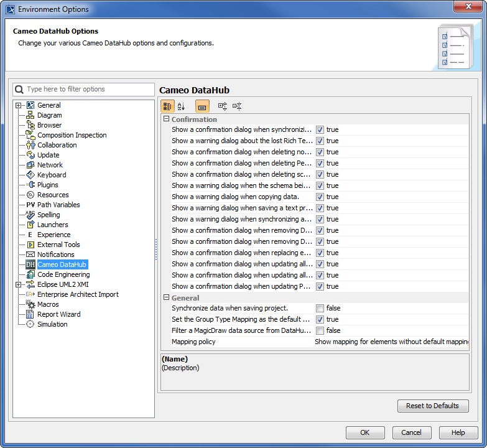
Task: Click the Notifications envelope icon
Action: point(30,254)
